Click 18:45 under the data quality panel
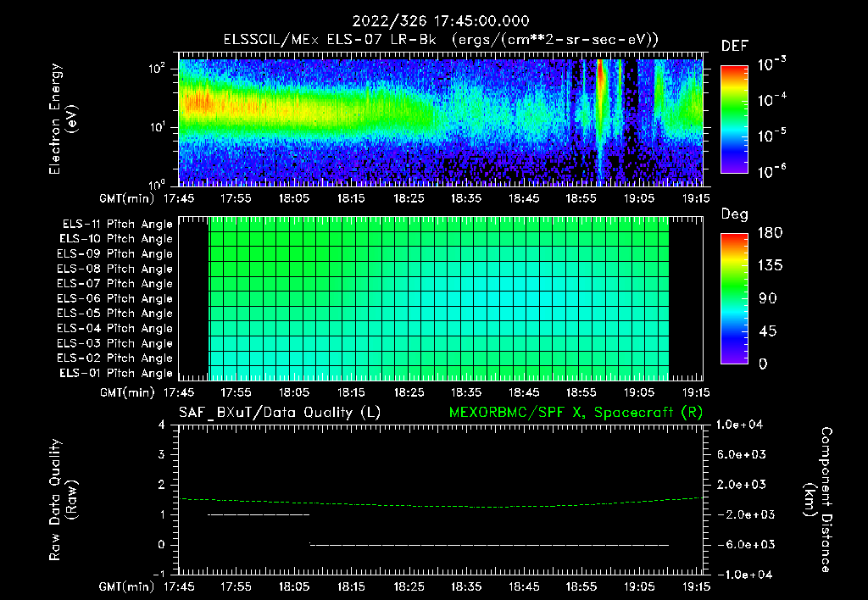Image resolution: width=868 pixels, height=600 pixels. [x=524, y=586]
